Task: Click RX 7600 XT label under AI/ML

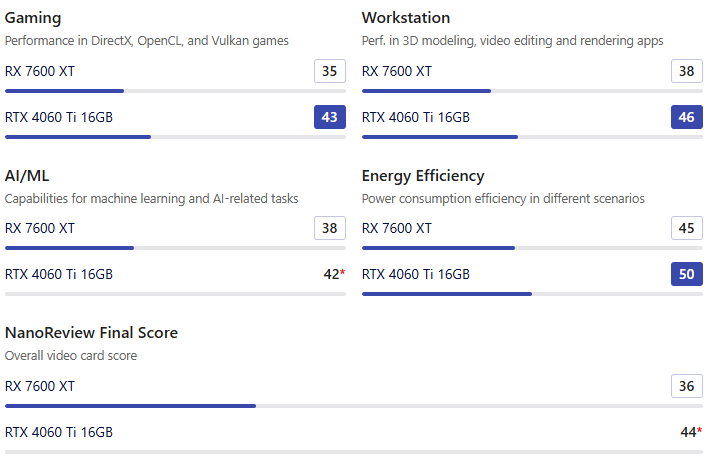Action: click(x=40, y=228)
